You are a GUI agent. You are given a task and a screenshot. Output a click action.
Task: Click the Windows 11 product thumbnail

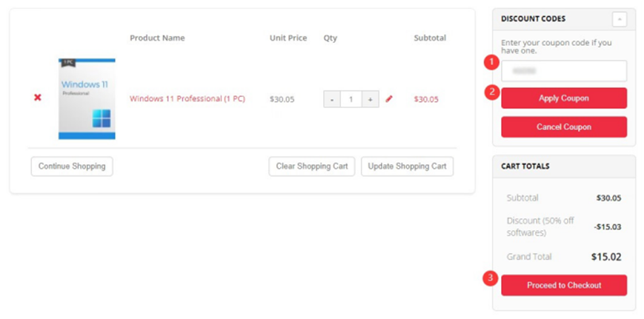[87, 98]
